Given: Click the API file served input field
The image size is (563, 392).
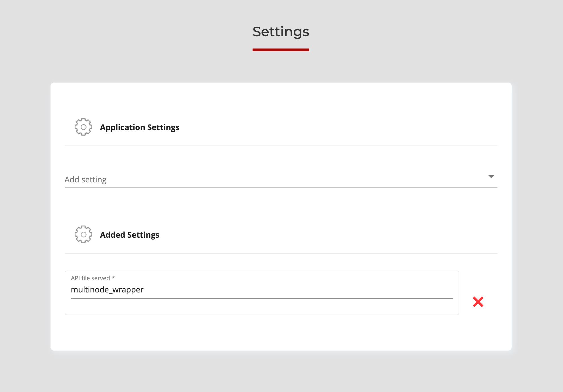Looking at the screenshot, I should [x=262, y=290].
